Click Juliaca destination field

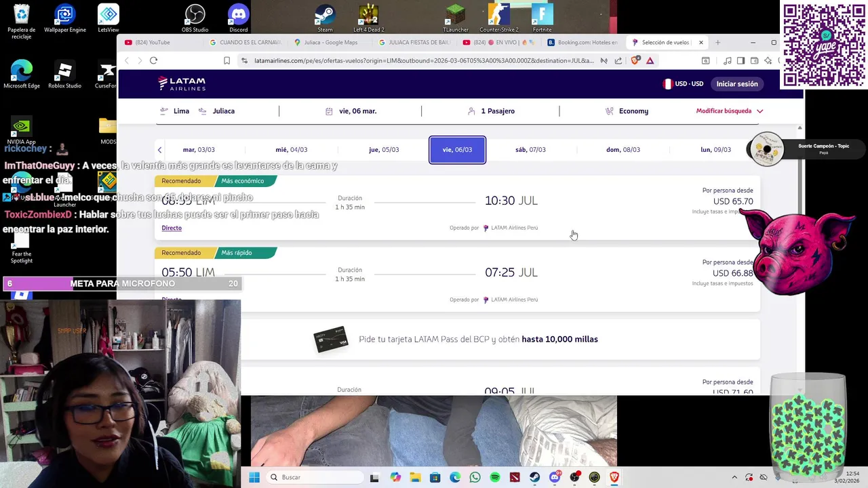[x=217, y=110]
